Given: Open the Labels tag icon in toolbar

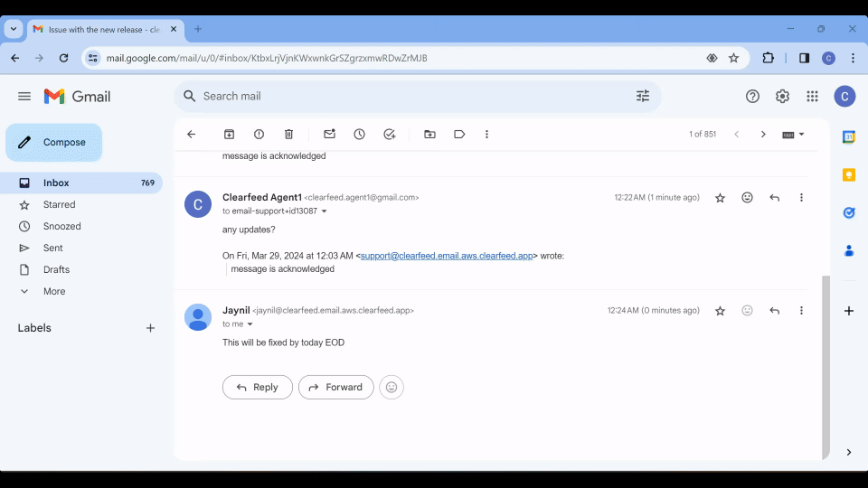Looking at the screenshot, I should (x=459, y=134).
